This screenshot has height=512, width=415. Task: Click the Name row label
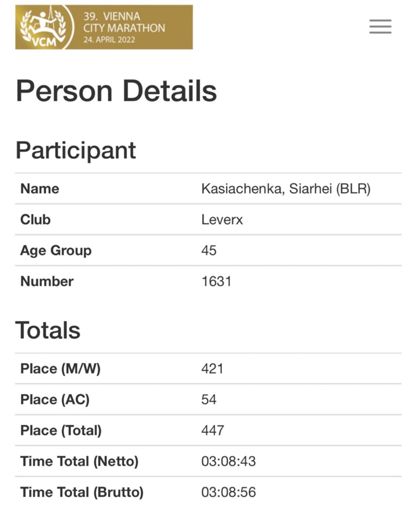pyautogui.click(x=40, y=189)
